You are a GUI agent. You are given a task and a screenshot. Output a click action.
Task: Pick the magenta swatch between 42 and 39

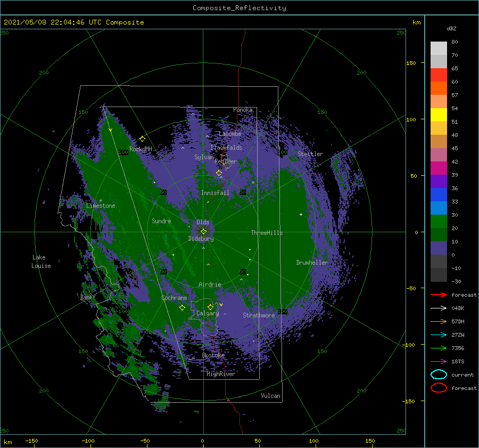pyautogui.click(x=439, y=168)
